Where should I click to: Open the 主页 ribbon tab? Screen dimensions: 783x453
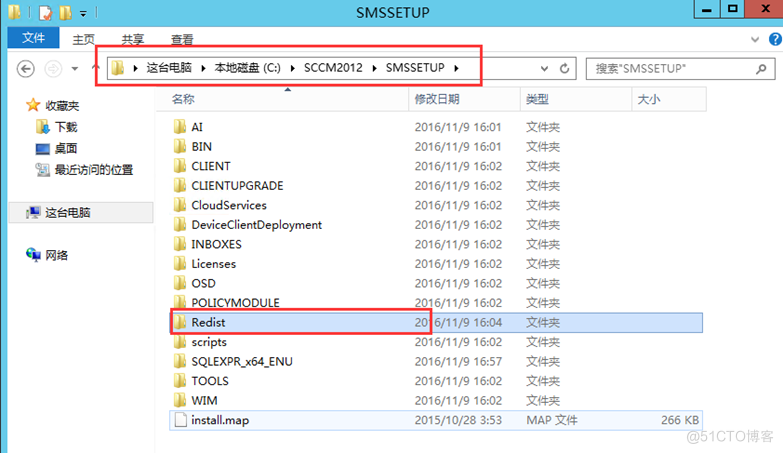[83, 39]
